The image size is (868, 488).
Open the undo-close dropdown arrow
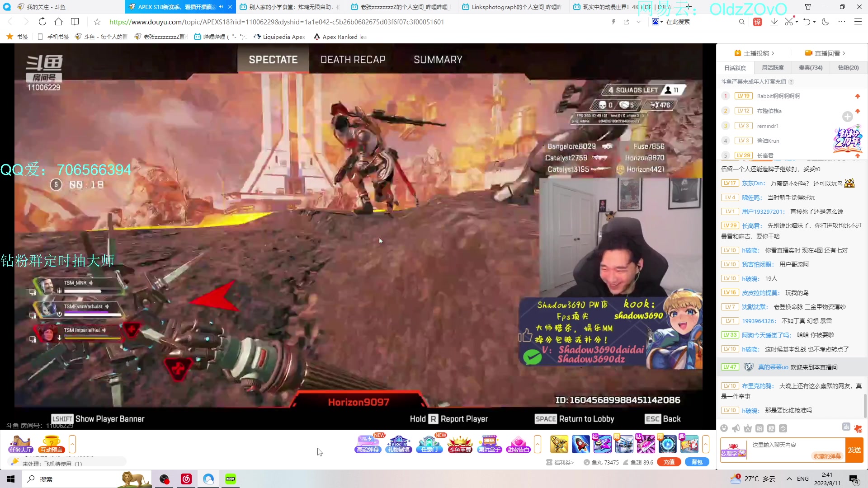[x=814, y=22]
